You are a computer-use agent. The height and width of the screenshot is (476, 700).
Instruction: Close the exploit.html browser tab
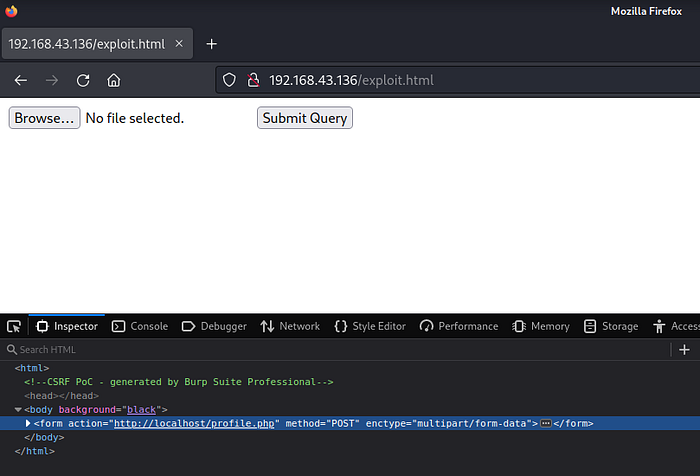point(179,44)
